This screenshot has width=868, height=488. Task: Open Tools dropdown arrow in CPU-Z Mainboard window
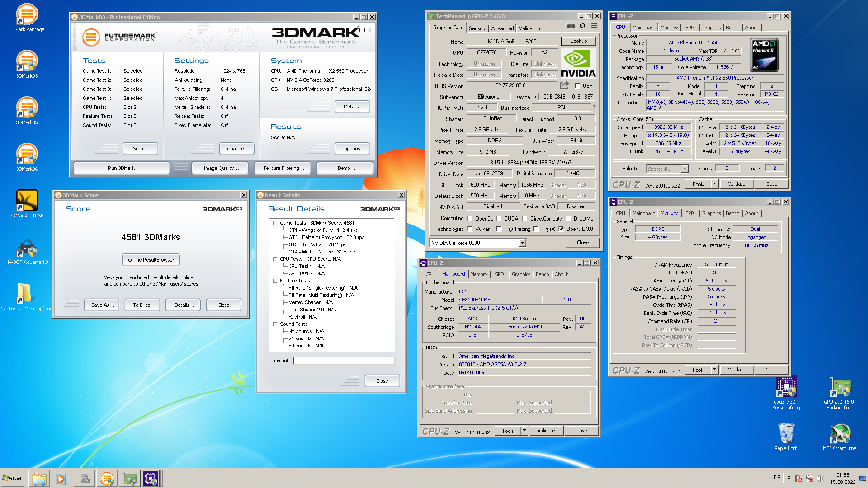524,431
